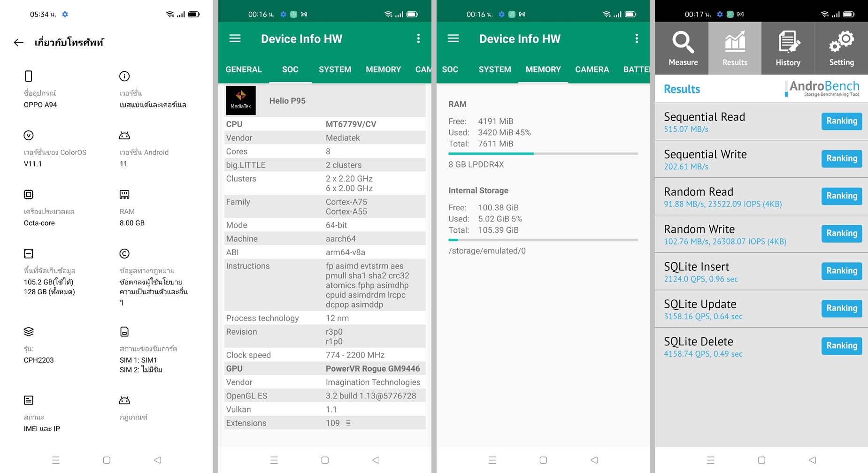Open hamburger menu in Device Info HW MEMORY screen

coord(453,38)
